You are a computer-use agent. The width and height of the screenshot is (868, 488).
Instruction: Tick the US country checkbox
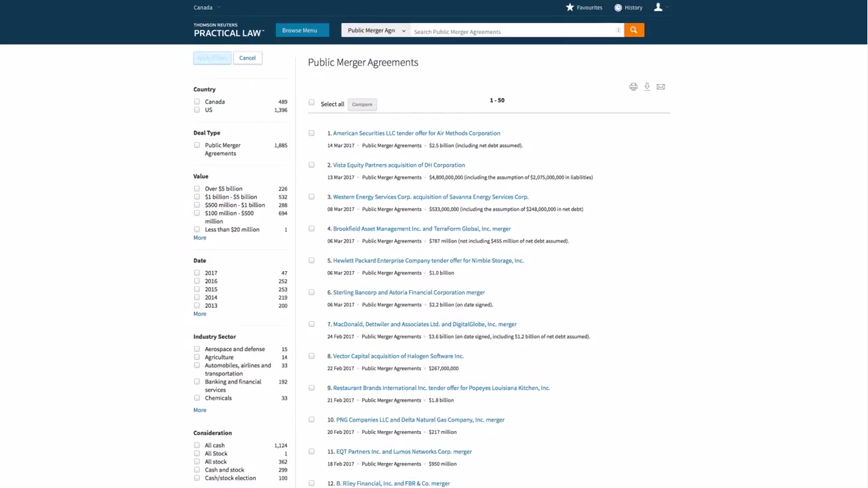point(197,110)
